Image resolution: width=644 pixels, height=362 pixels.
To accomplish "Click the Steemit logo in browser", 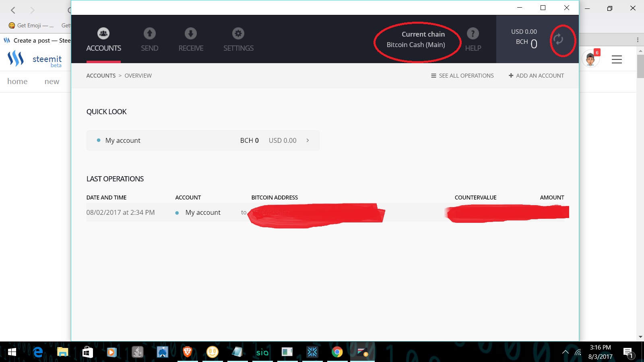I will 35,59.
